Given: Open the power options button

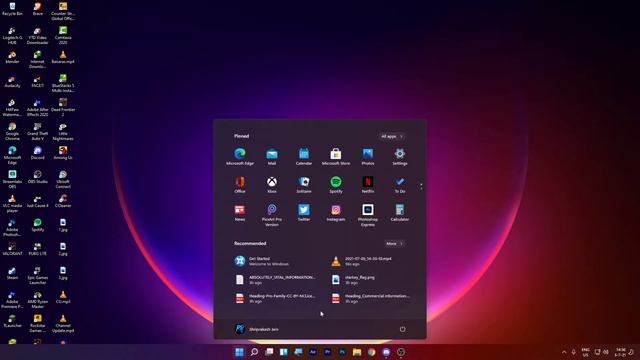Looking at the screenshot, I should (402, 329).
